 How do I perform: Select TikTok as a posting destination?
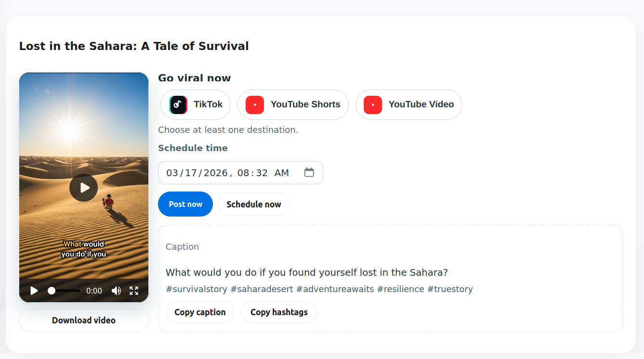(195, 104)
